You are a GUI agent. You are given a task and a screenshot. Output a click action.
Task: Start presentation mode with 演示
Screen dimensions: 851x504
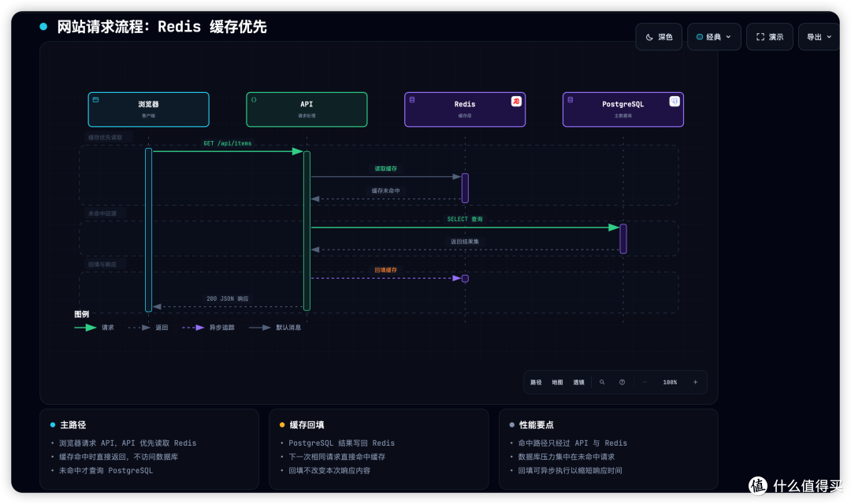point(770,37)
